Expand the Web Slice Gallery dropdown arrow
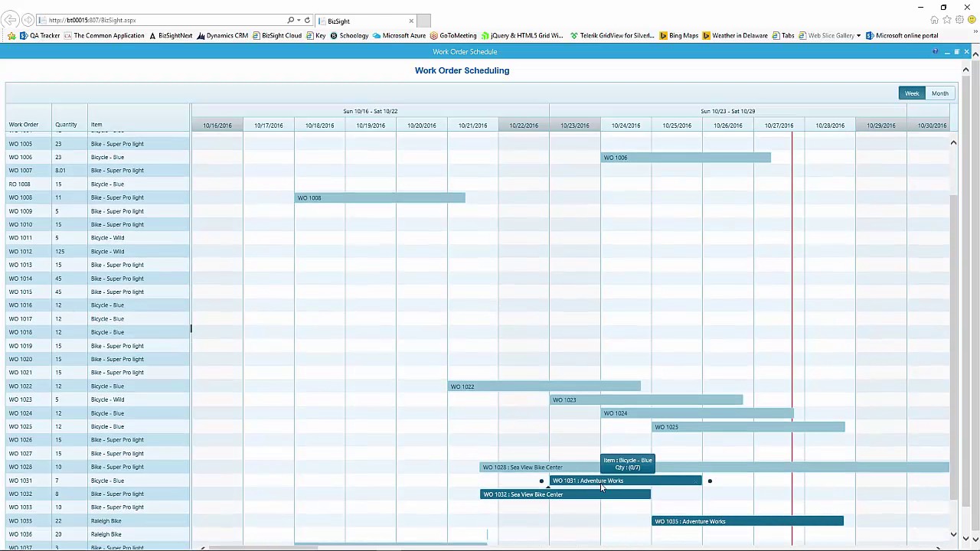Screen dimensions: 980x551 (x=858, y=35)
